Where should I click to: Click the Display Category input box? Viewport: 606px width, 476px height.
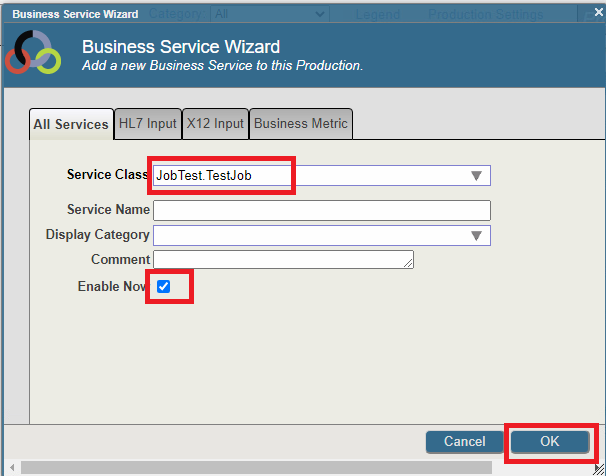[310, 235]
